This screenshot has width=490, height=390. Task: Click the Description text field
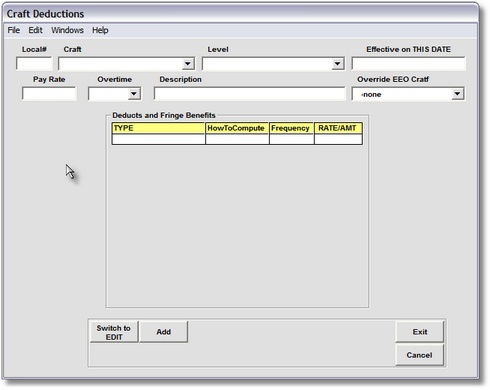pos(249,94)
